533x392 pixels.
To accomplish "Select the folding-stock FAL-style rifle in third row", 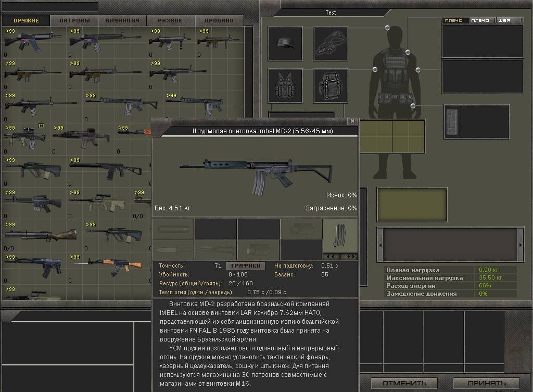I will (x=121, y=105).
